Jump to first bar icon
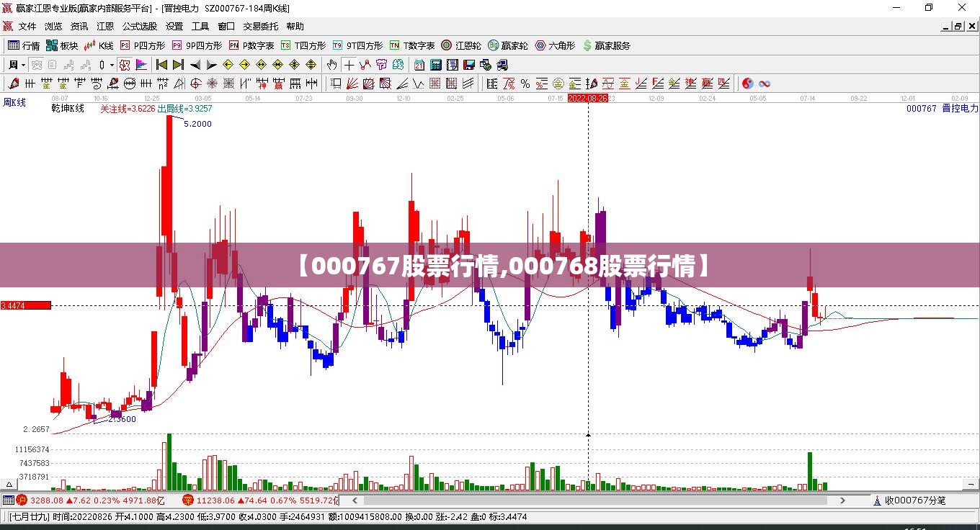Image resolution: width=980 pixels, height=530 pixels. [x=161, y=65]
